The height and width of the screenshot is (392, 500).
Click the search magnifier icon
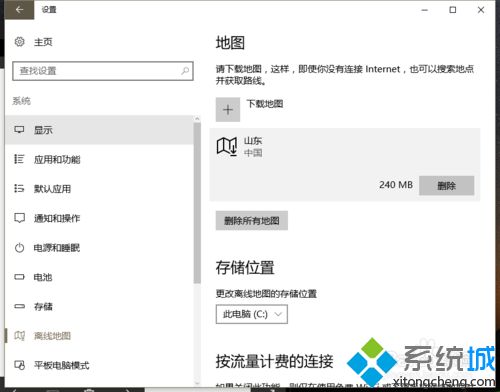[x=185, y=71]
